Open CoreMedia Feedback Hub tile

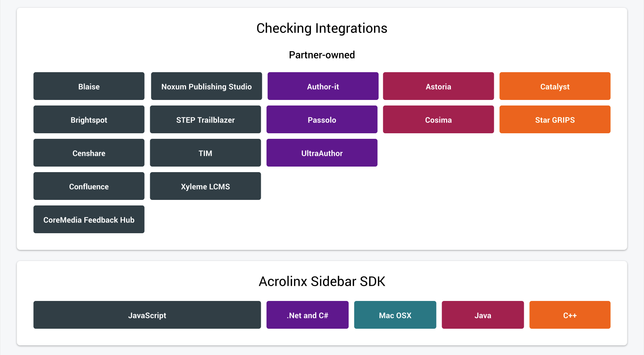click(89, 219)
